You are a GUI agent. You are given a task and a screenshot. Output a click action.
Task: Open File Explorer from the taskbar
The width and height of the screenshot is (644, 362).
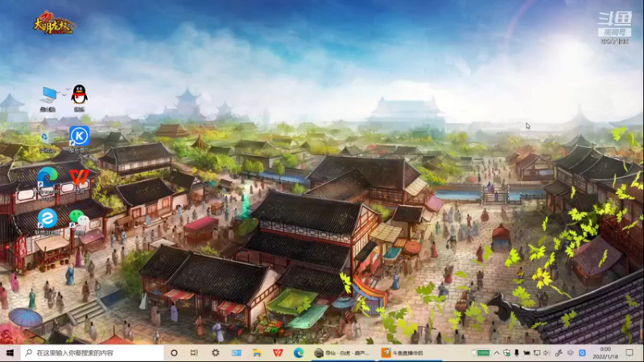tap(257, 352)
